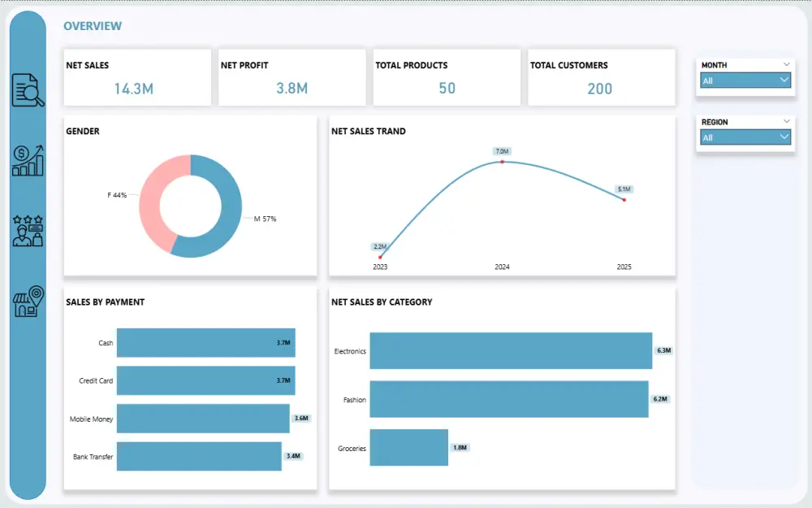Select the Groceries bar in category chart
Viewport: 812px width, 508px height.
(408, 448)
